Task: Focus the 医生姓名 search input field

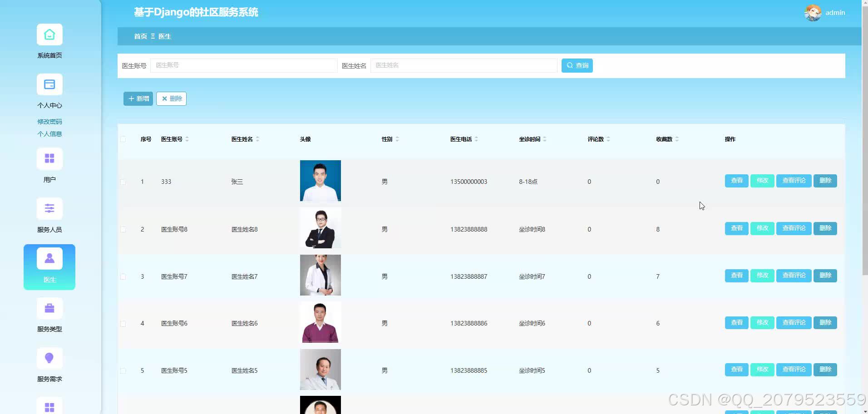Action: point(464,65)
